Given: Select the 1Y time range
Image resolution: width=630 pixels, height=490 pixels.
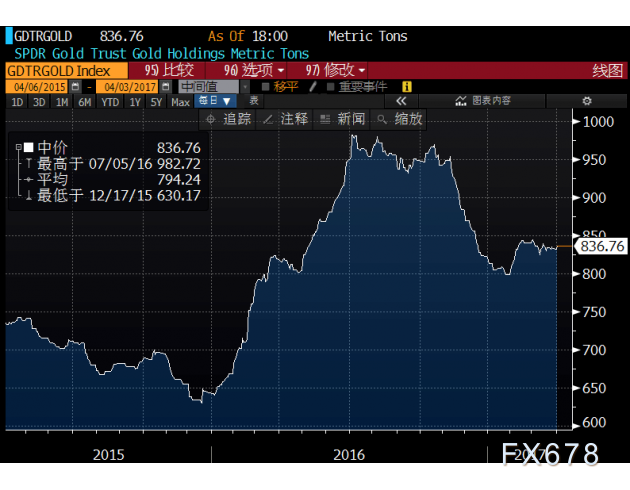Looking at the screenshot, I should pos(135,102).
